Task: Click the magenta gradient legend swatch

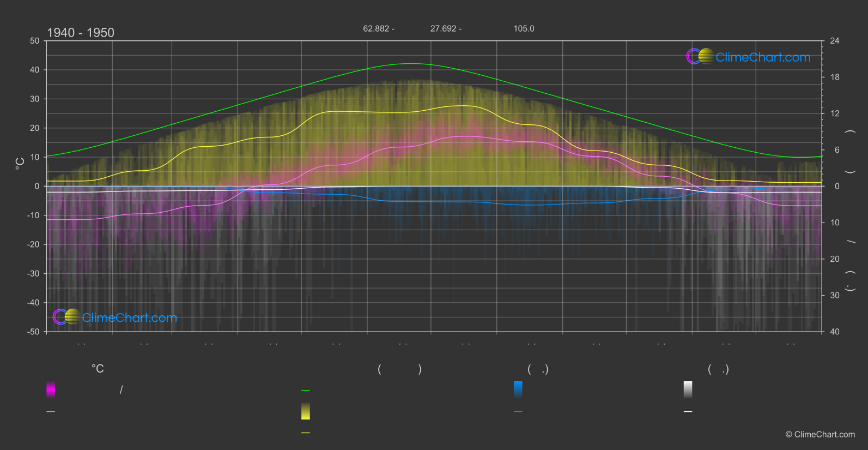Action: 51,389
